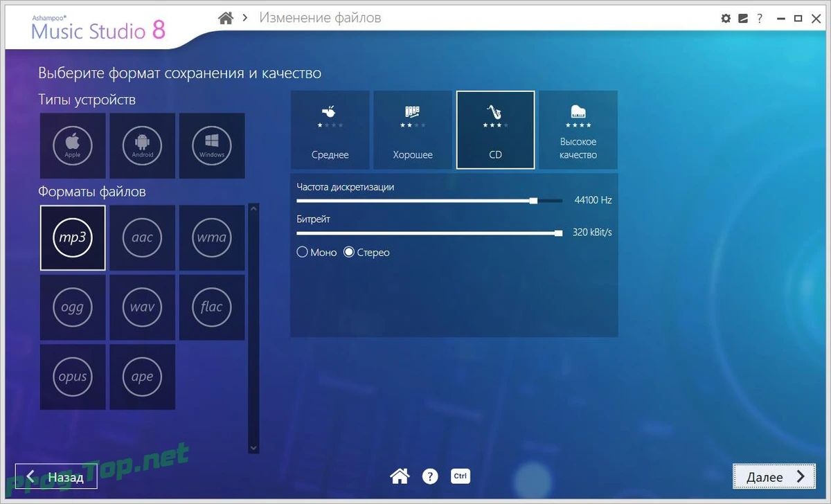Screen dimensions: 831x504
Task: Choose the opus file format
Action: point(73,377)
